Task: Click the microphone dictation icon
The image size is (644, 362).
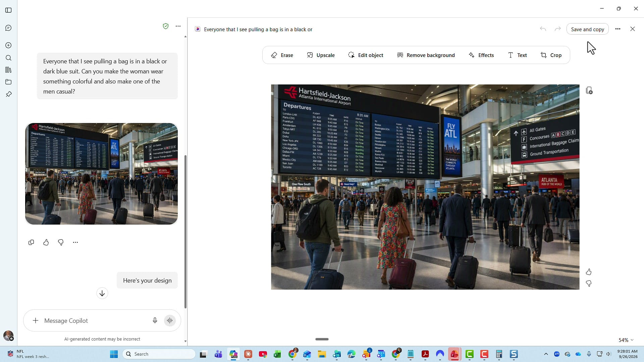Action: [155, 320]
